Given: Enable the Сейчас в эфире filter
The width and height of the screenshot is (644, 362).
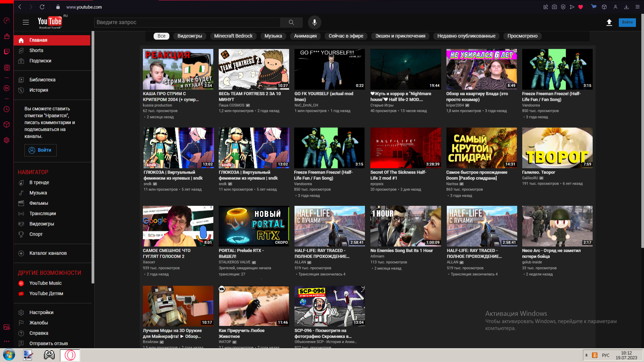Looking at the screenshot, I should click(346, 36).
